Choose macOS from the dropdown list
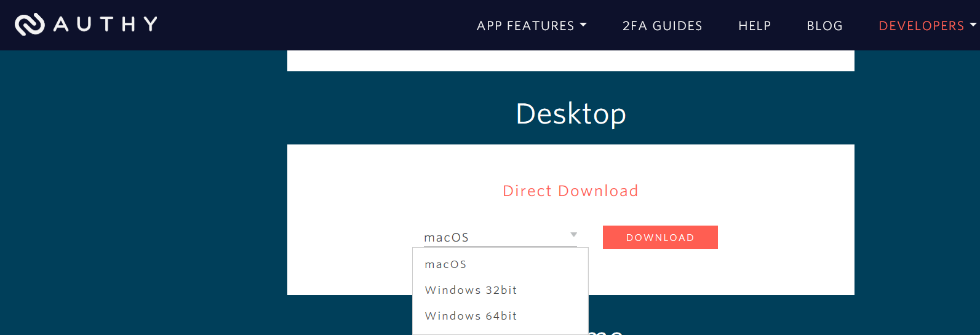 pyautogui.click(x=500, y=264)
